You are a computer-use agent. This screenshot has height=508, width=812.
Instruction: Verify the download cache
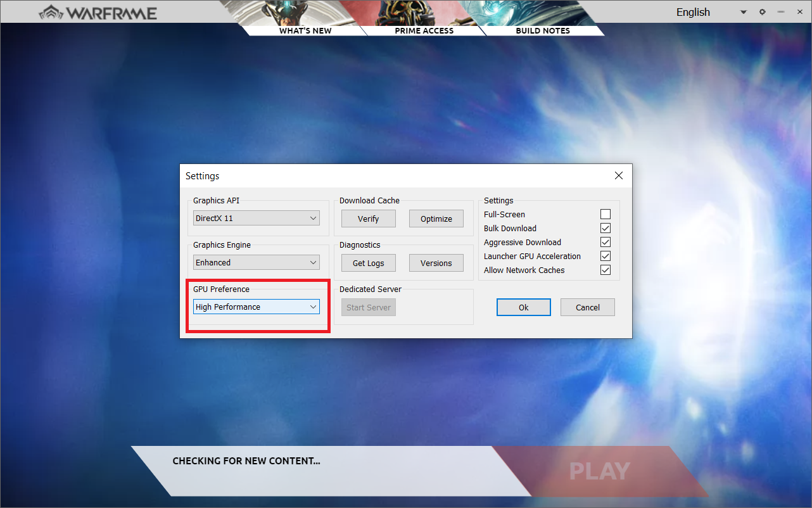pos(369,219)
